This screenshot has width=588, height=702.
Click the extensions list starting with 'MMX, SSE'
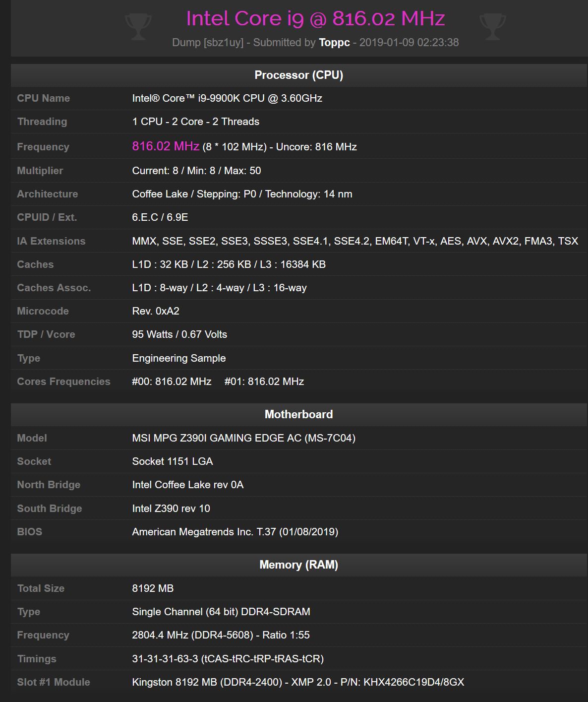(355, 241)
